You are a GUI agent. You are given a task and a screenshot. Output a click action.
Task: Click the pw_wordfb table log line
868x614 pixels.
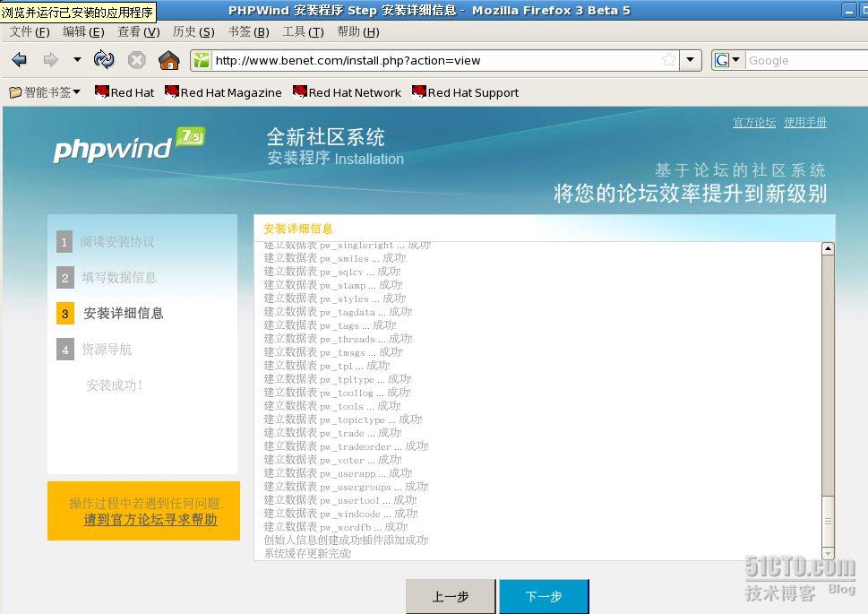tap(335, 527)
